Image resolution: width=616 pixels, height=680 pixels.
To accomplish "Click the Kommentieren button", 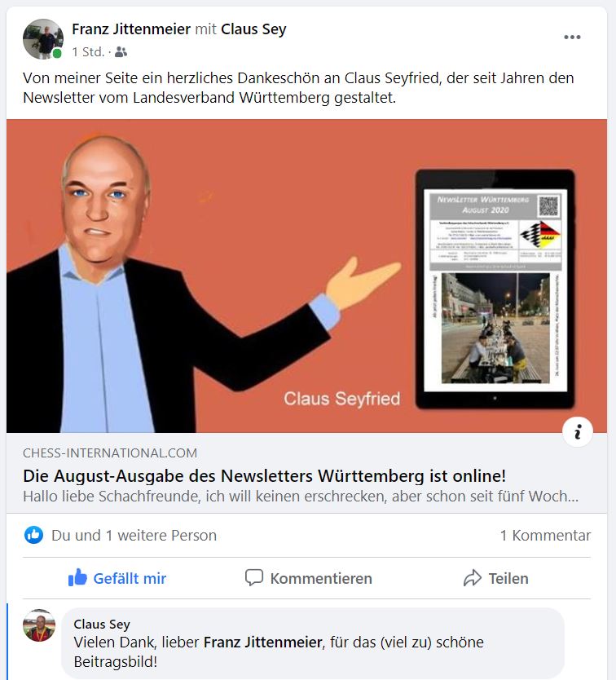I will coord(308,578).
